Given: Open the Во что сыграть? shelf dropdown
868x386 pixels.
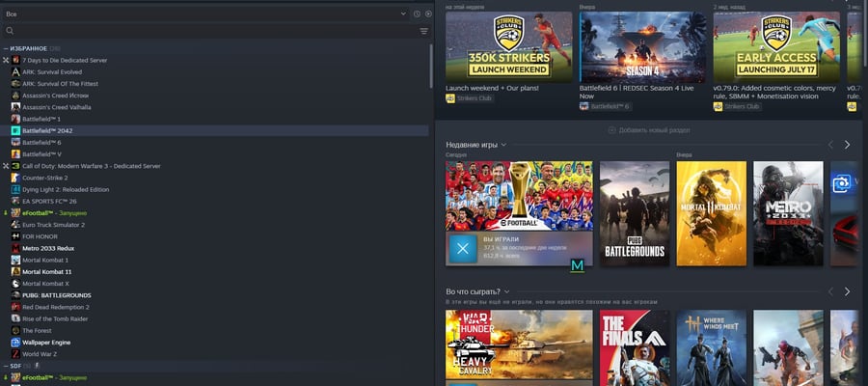Looking at the screenshot, I should (506, 291).
